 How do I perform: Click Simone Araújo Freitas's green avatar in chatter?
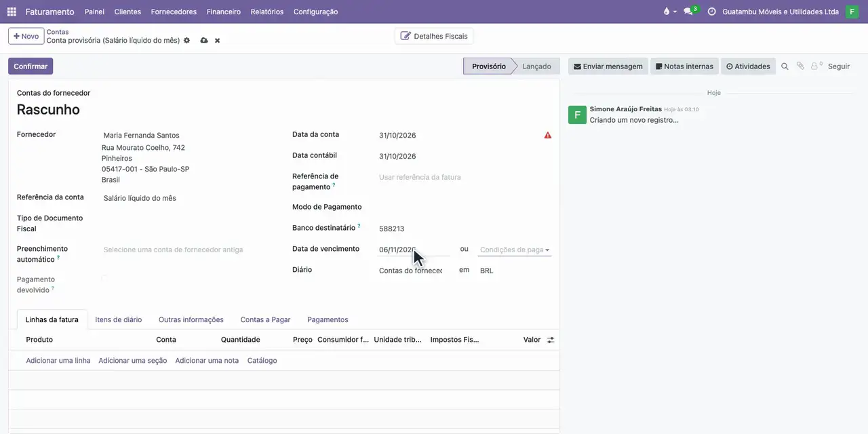coord(577,115)
